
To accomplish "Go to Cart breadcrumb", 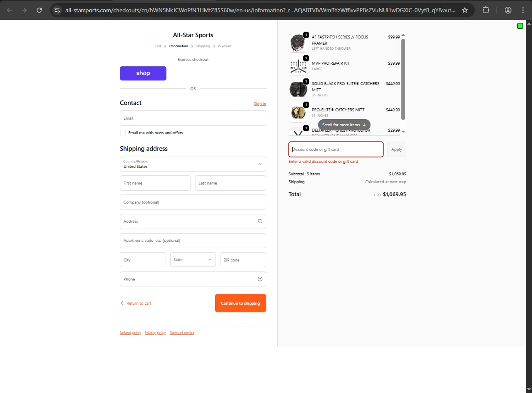I will click(x=158, y=46).
